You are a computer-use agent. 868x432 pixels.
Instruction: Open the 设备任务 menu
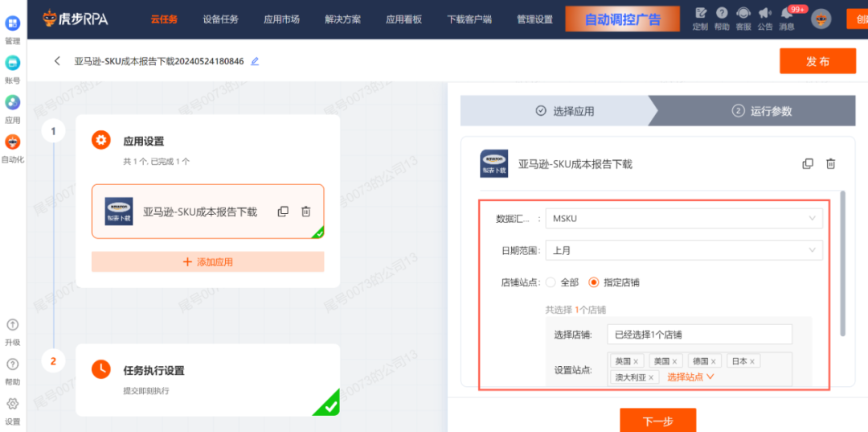pyautogui.click(x=220, y=19)
